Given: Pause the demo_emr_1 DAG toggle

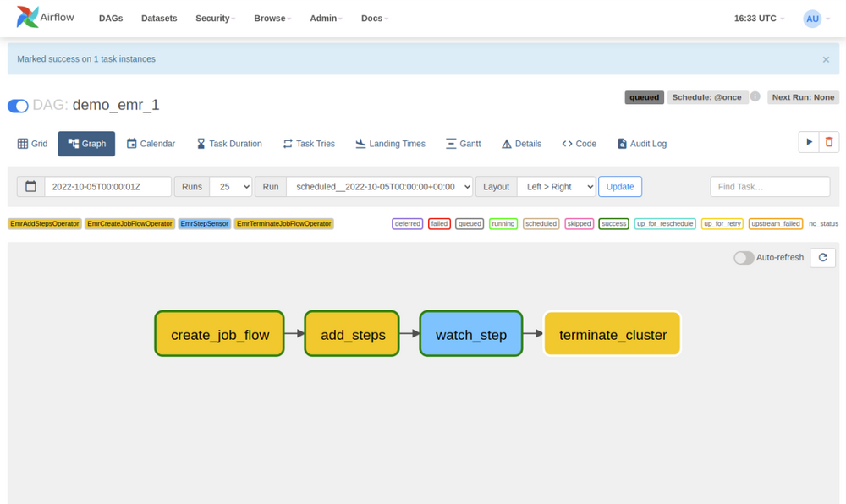Looking at the screenshot, I should click(17, 106).
